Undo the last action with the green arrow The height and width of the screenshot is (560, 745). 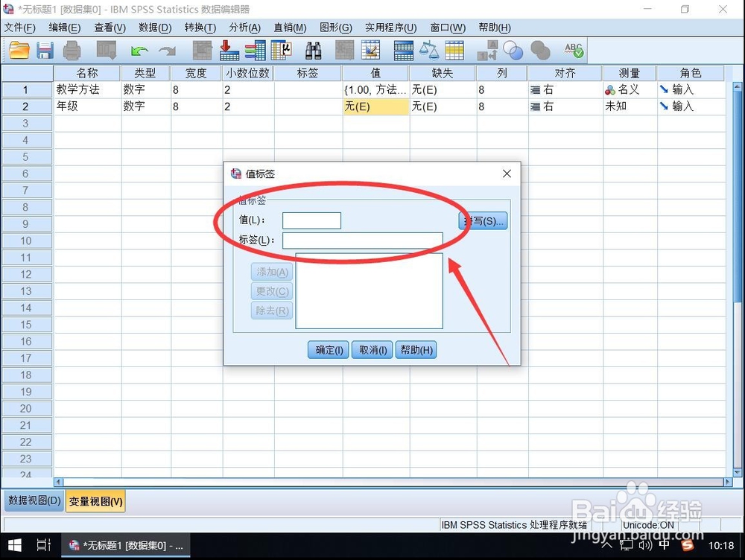click(139, 51)
